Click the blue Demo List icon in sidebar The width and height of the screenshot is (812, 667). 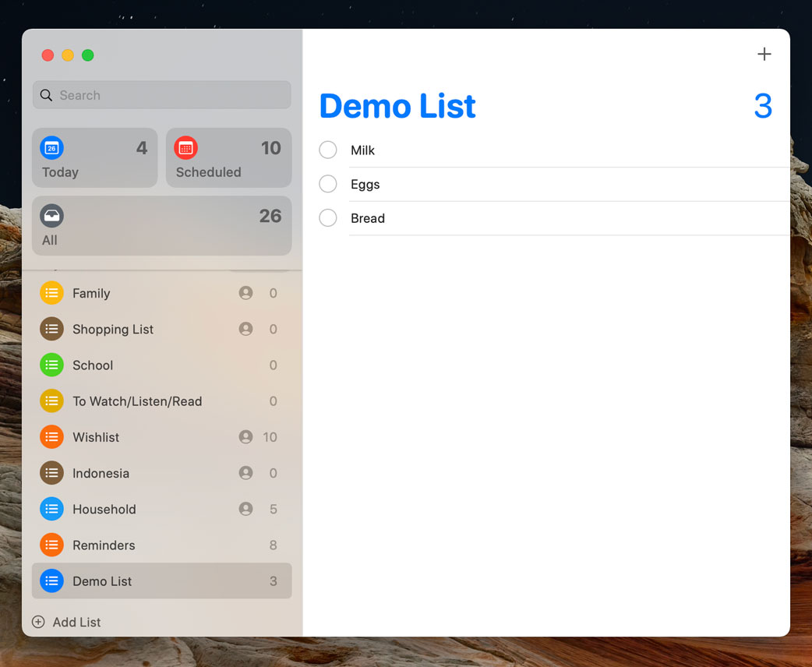pyautogui.click(x=51, y=581)
